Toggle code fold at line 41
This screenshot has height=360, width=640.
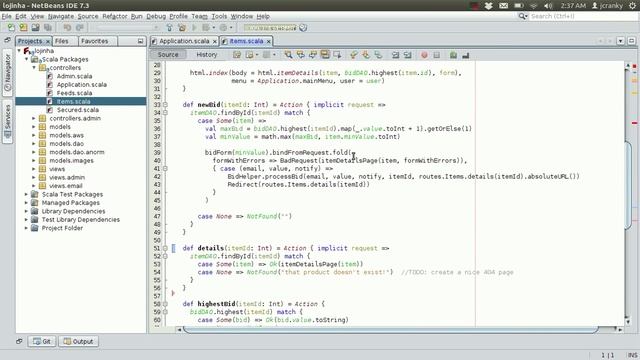pos(165,169)
